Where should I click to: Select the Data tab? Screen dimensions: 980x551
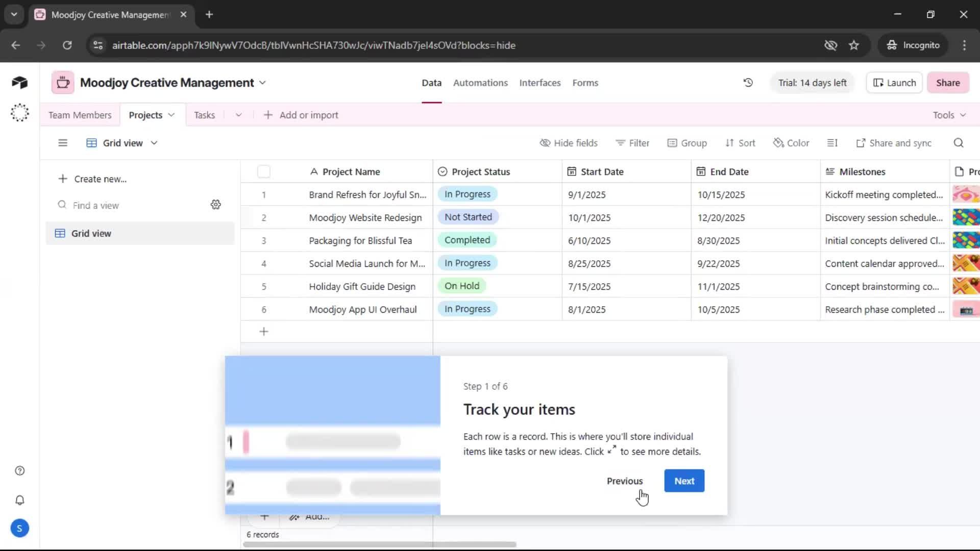(x=431, y=83)
